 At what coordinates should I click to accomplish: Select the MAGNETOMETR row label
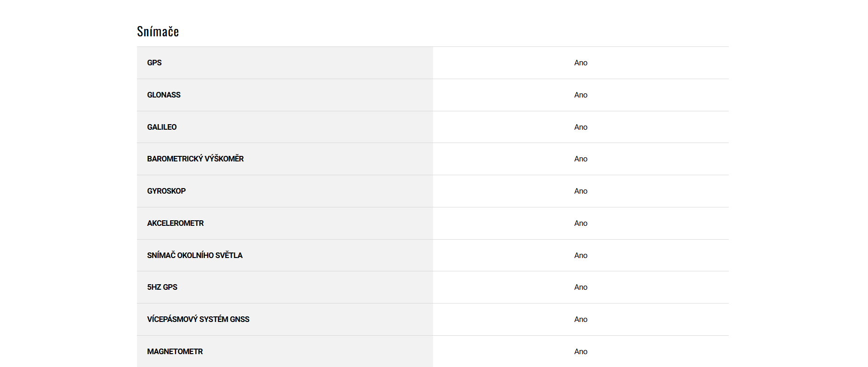(x=175, y=351)
